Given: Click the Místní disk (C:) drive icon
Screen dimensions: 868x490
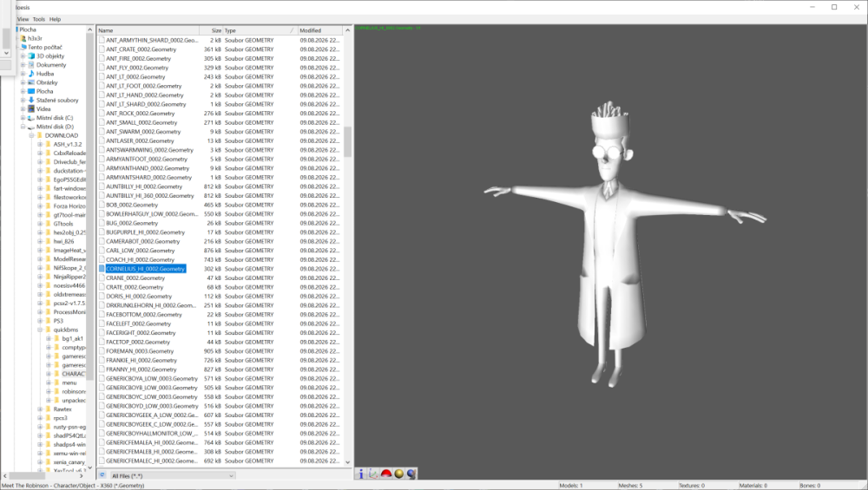Looking at the screenshot, I should pyautogui.click(x=31, y=118).
